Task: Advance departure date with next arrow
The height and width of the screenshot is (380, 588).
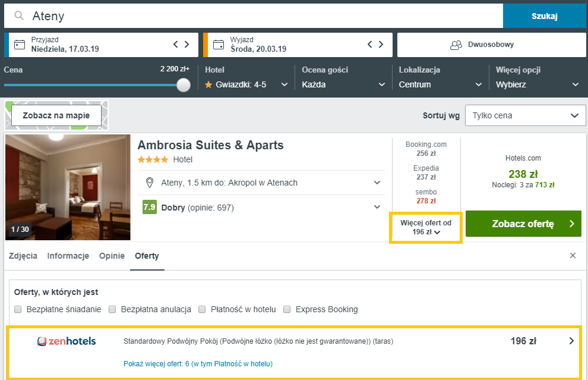Action: [381, 45]
